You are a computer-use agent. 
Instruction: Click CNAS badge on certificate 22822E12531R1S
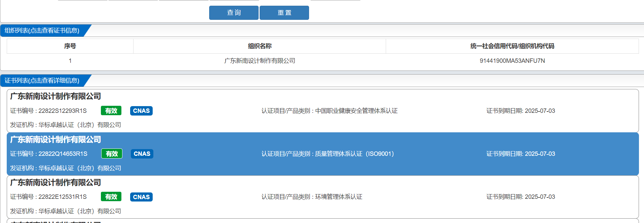[x=141, y=197]
